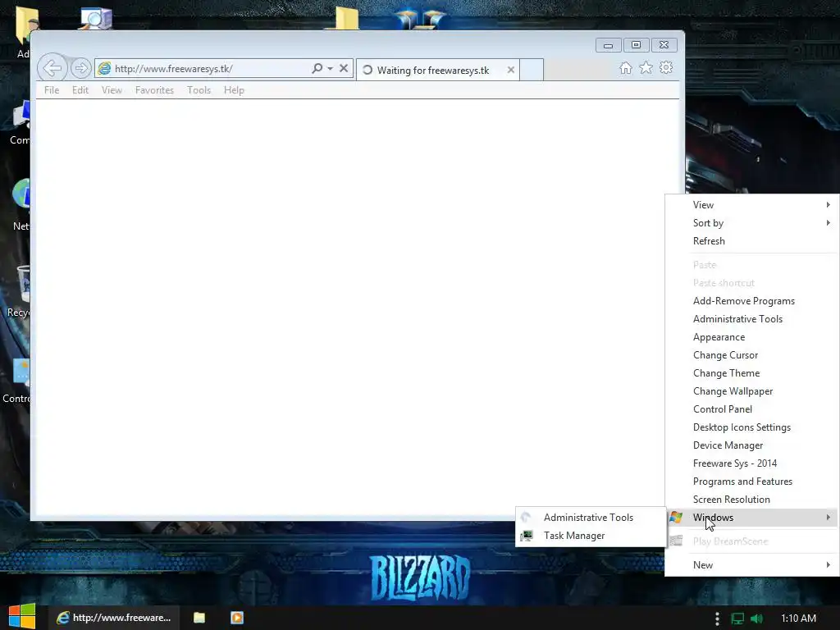The image size is (840, 630).
Task: Open Device Manager entry
Action: [751, 445]
